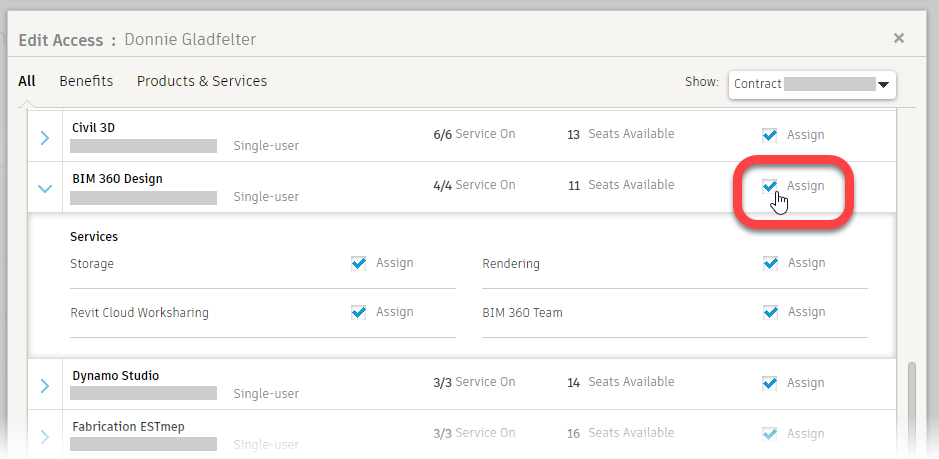Screen dimensions: 939x459
Task: Switch to the All tab
Action: pyautogui.click(x=27, y=81)
